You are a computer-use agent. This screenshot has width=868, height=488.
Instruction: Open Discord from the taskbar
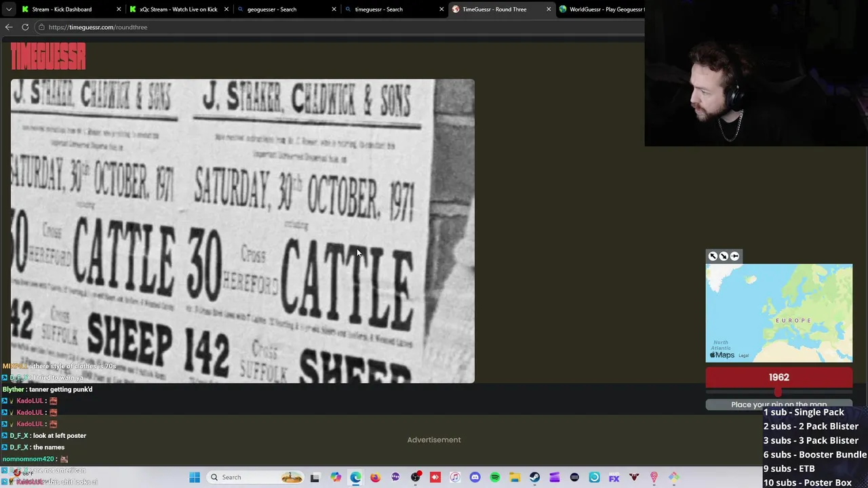coord(475,477)
